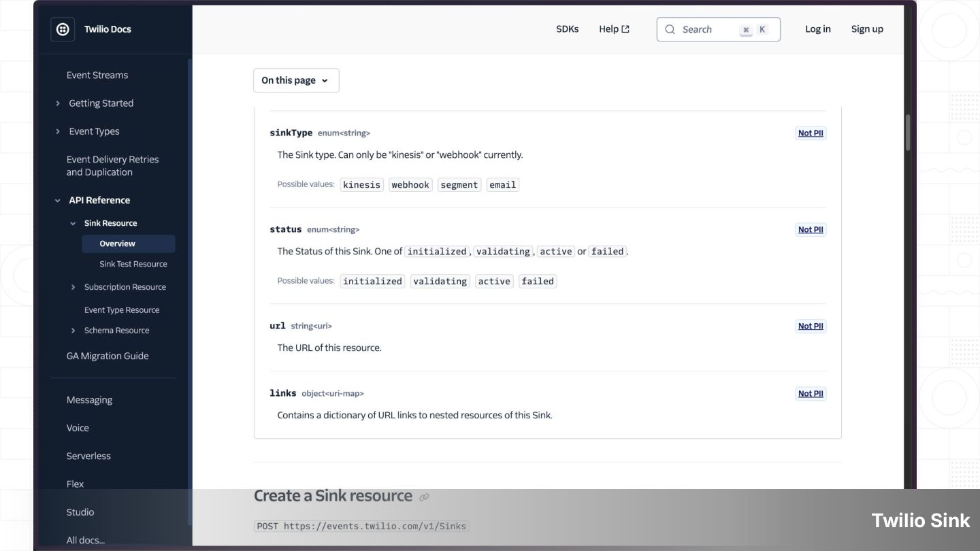Click the Help external link icon
The image size is (980, 551).
[625, 29]
